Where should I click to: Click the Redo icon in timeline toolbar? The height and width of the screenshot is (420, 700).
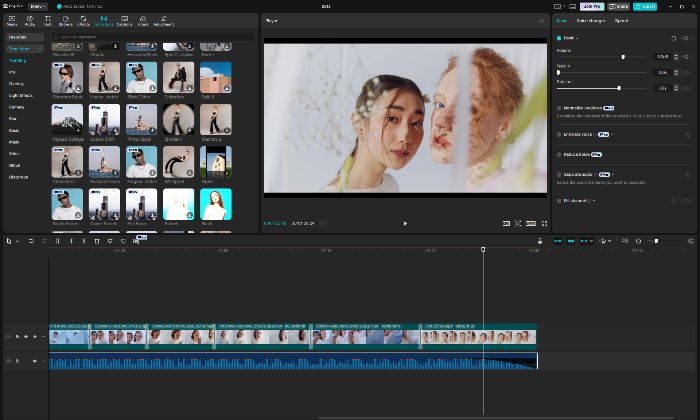pyautogui.click(x=44, y=241)
